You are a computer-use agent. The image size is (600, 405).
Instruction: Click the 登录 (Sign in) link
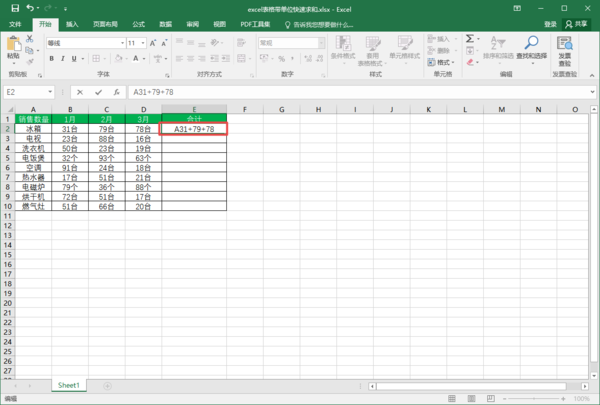coord(550,23)
